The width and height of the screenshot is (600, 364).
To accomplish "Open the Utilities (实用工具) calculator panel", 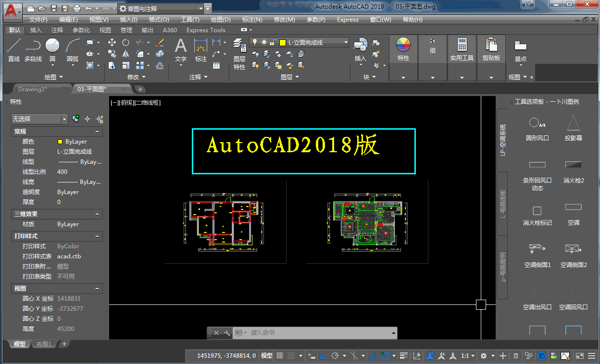I will tap(462, 50).
